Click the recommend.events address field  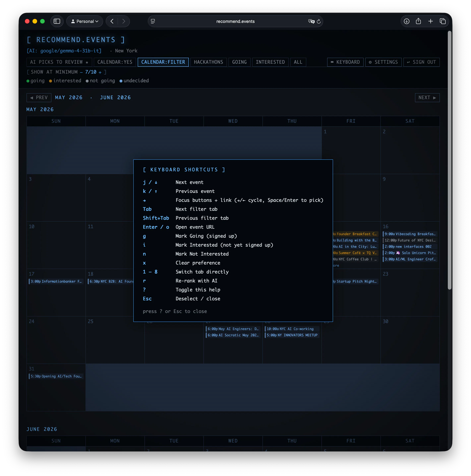[235, 21]
